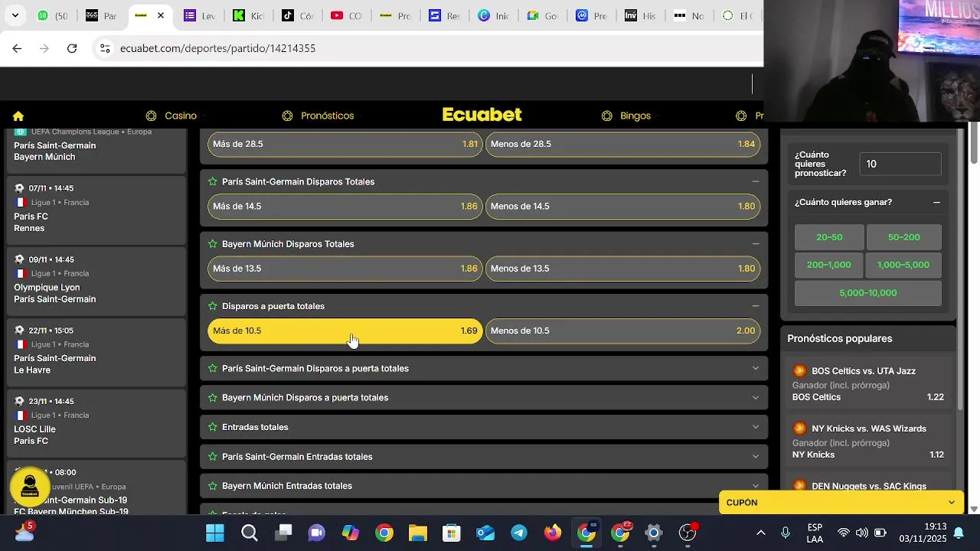Viewport: 980px width, 551px height.
Task: Star Bayern Múnich Entradas totales market
Action: point(213,486)
